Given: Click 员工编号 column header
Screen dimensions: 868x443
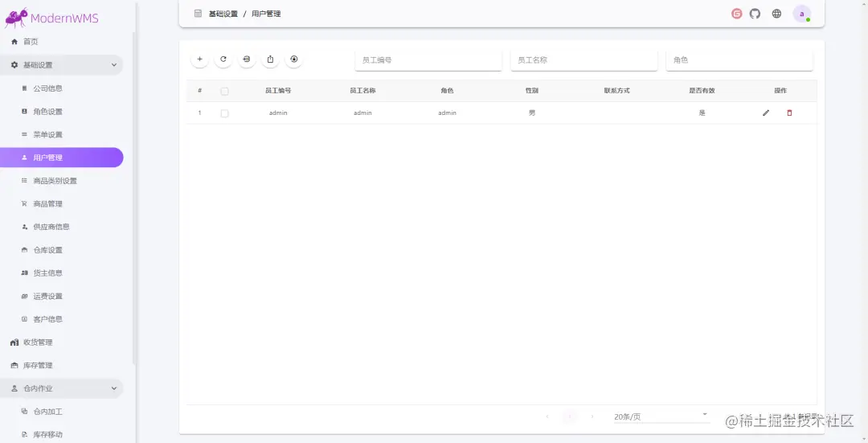Looking at the screenshot, I should click(x=278, y=90).
